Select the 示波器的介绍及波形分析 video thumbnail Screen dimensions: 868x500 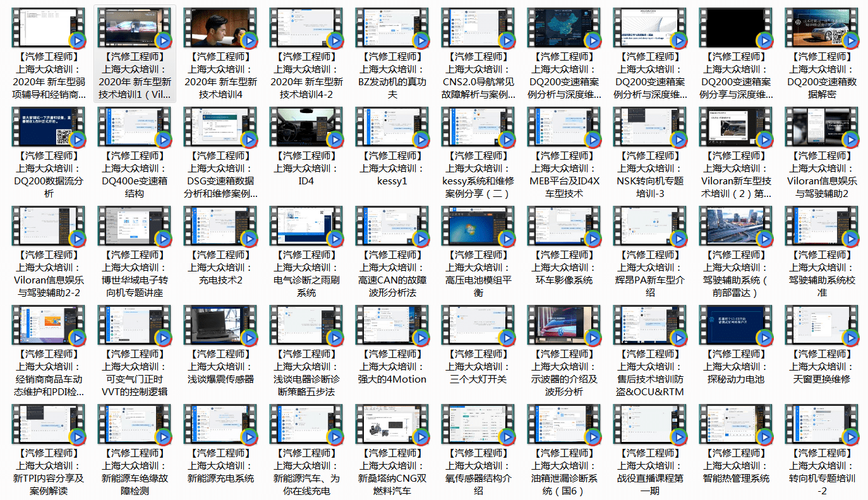click(564, 326)
